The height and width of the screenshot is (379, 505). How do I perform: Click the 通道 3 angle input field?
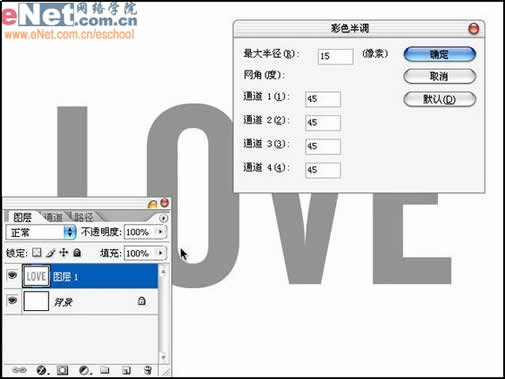[323, 146]
